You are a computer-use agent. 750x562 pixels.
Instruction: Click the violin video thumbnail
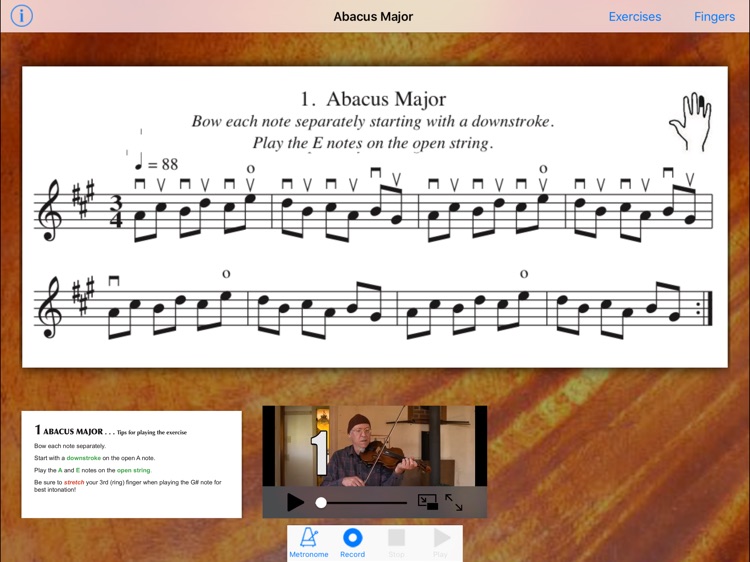375,446
